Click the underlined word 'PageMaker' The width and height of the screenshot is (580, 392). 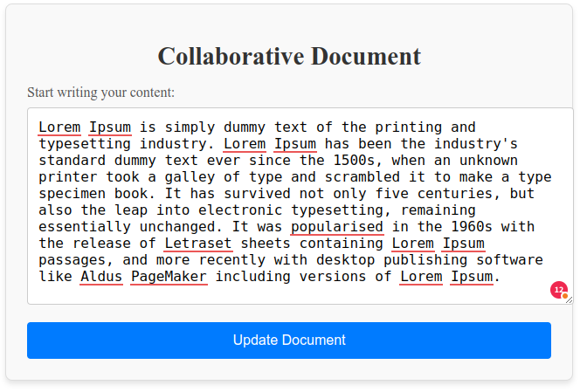click(x=169, y=277)
